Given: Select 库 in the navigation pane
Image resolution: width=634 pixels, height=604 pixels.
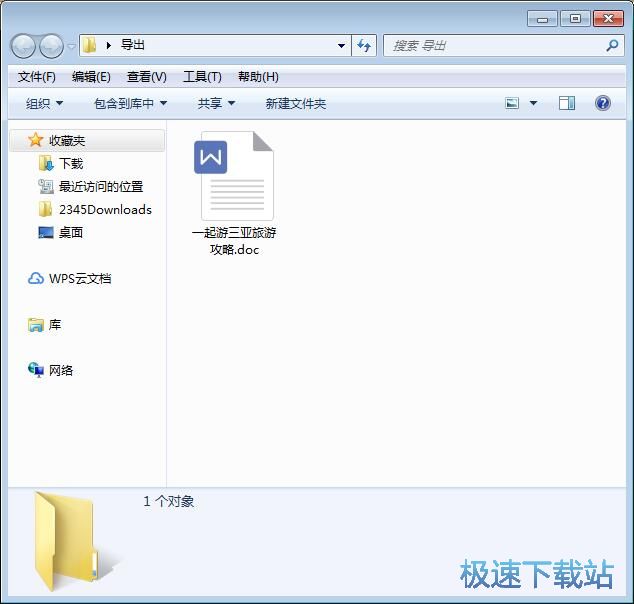Looking at the screenshot, I should (x=55, y=325).
